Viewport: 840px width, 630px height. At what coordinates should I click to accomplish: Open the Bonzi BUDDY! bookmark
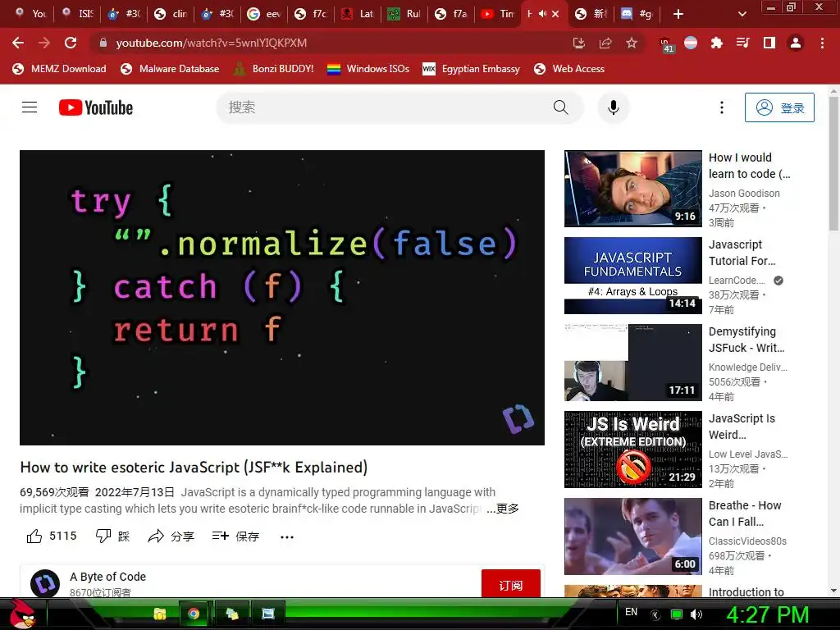(x=274, y=69)
